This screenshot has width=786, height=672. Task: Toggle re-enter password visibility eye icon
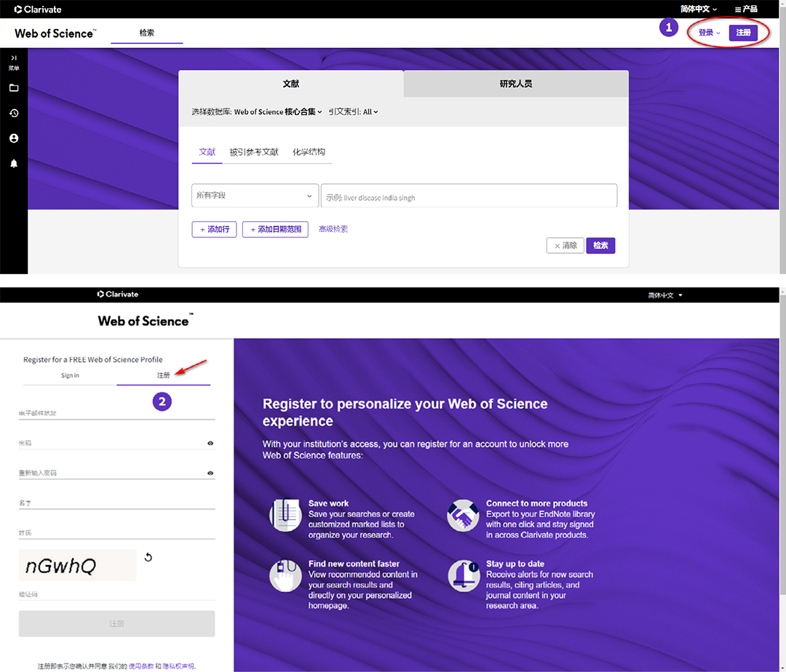coord(210,473)
